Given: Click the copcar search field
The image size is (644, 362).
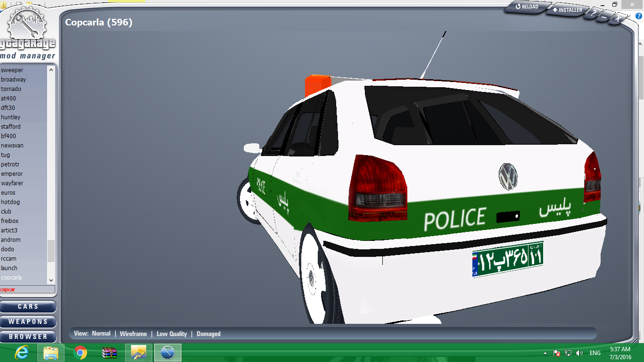Looking at the screenshot, I should 27,289.
